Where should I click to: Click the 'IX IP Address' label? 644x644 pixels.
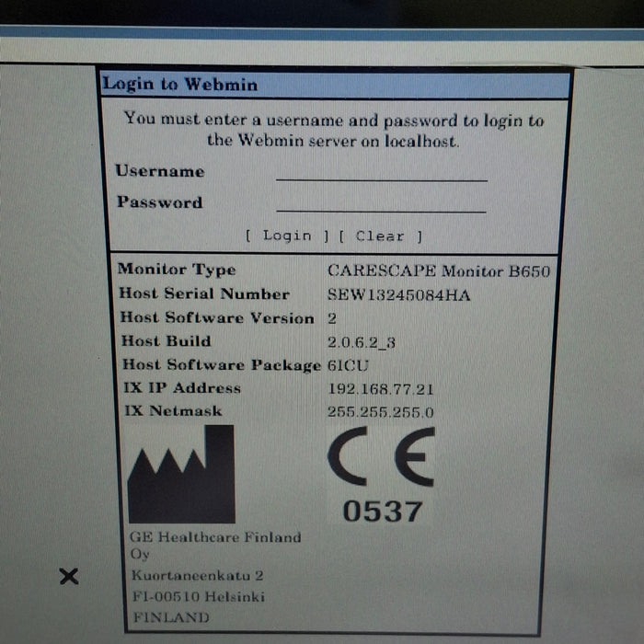tap(182, 387)
